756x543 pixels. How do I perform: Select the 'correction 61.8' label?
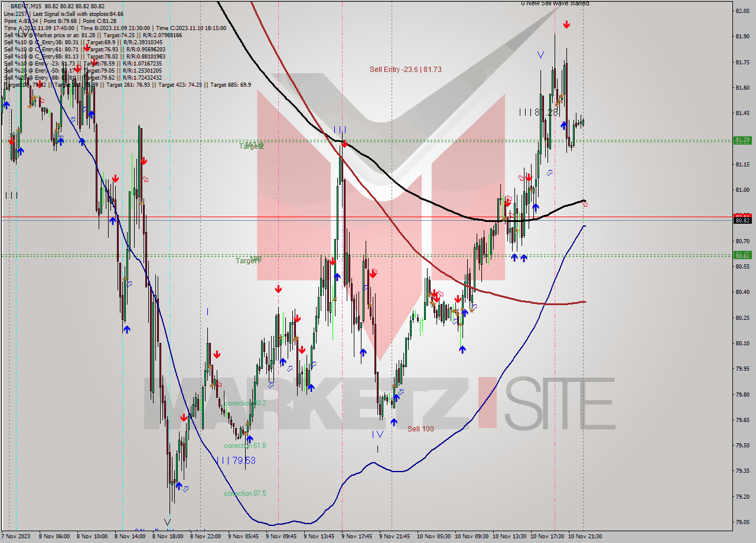click(245, 446)
